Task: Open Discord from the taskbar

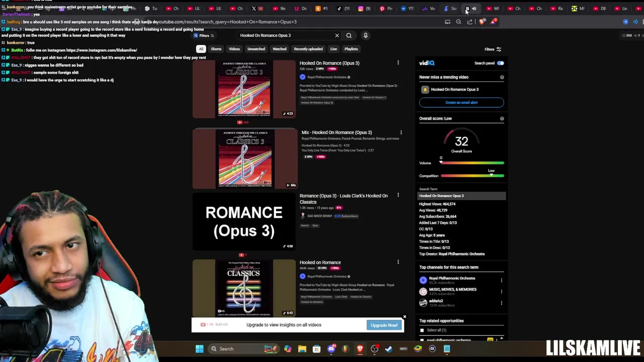Action: coord(331,349)
